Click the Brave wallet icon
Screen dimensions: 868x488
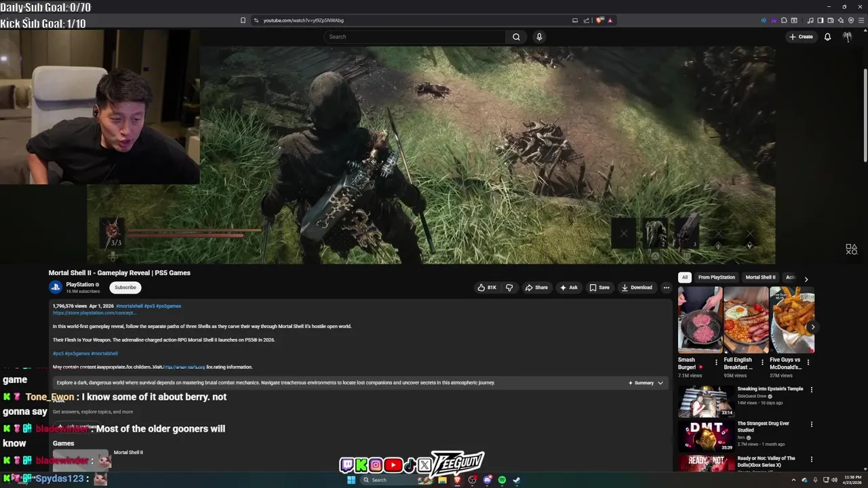tap(831, 20)
